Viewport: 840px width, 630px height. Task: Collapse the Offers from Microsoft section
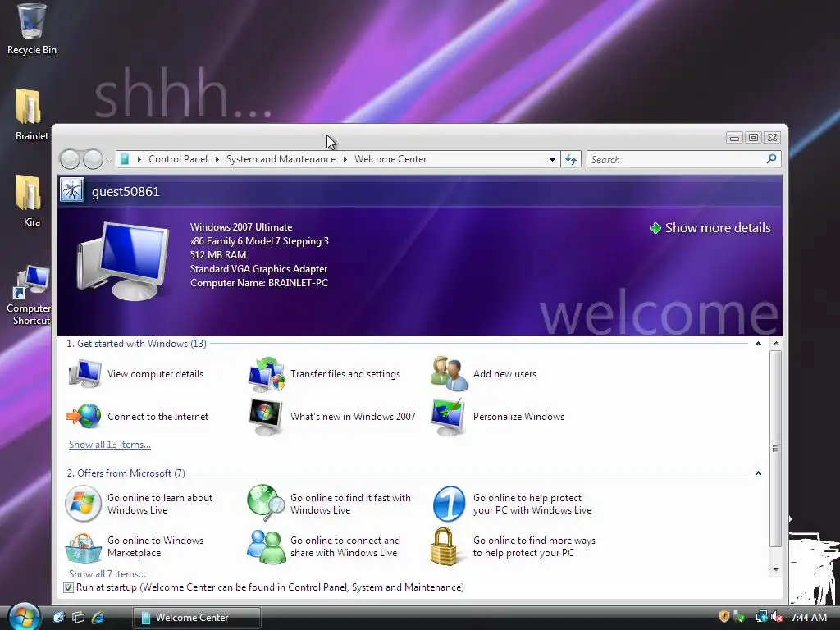click(x=758, y=473)
